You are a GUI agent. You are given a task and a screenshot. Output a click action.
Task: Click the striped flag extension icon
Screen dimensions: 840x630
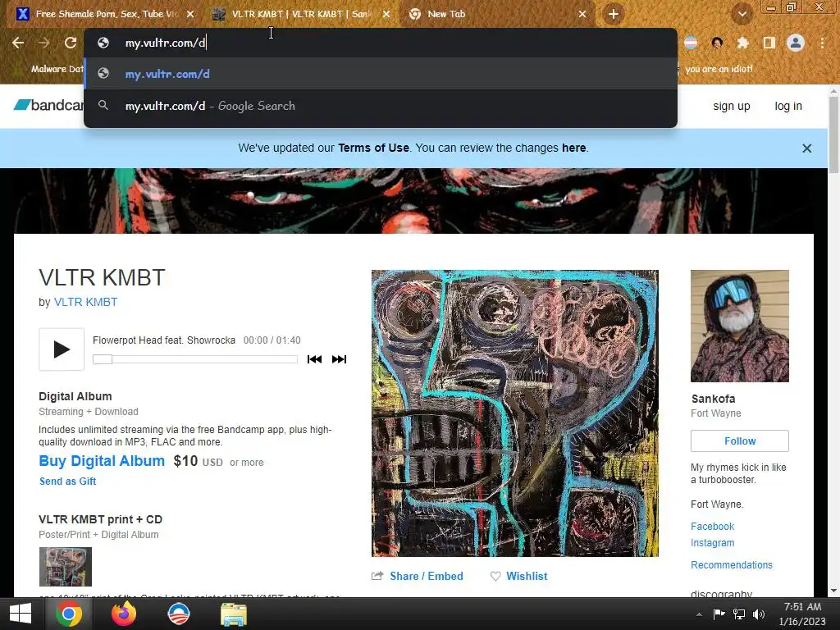click(x=691, y=43)
